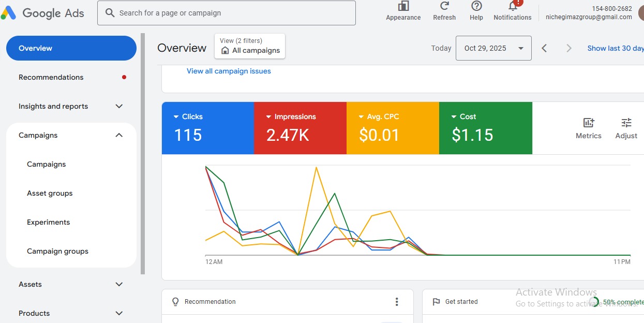Select Asset groups in the sidebar
The width and height of the screenshot is (644, 323).
[x=50, y=193]
